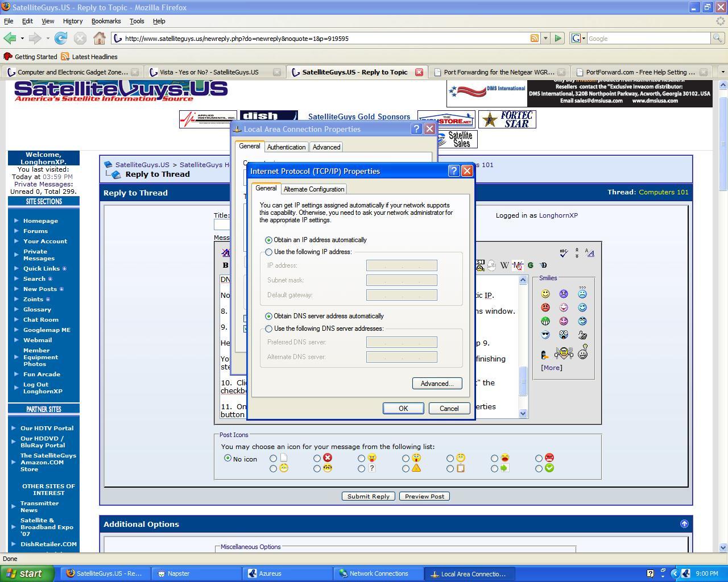
Task: Click OK in TCP/IP Properties dialog
Action: coord(403,409)
